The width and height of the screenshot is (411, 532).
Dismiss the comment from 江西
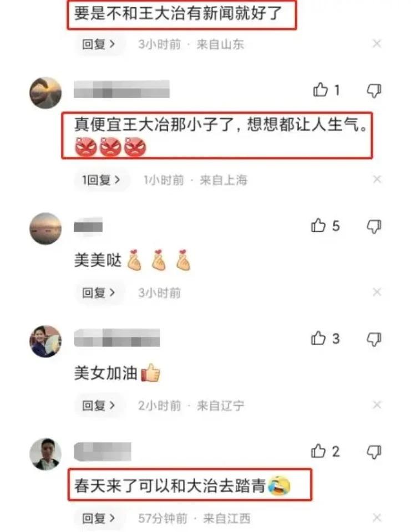pos(377,518)
